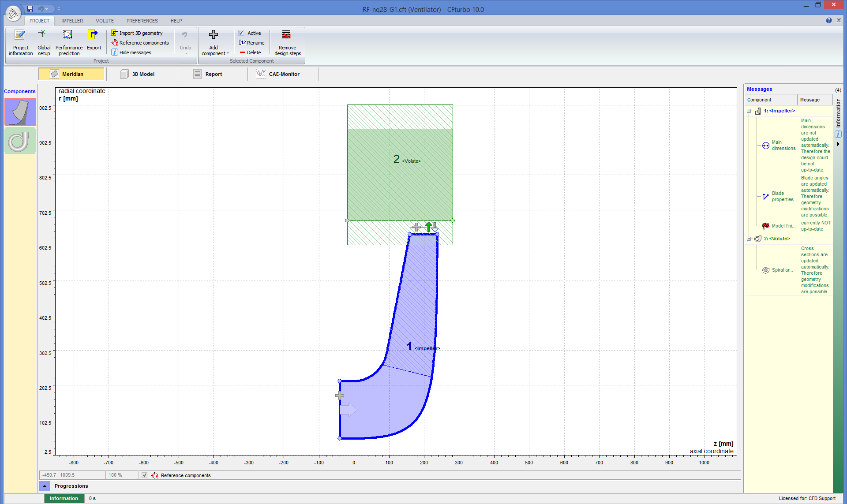Collapse the 1: Impeller tree node
Viewport: 847px width, 504px height.
tap(749, 111)
